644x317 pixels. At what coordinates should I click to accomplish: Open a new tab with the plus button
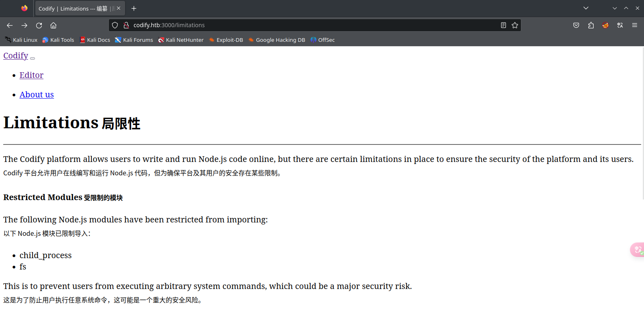click(x=134, y=9)
